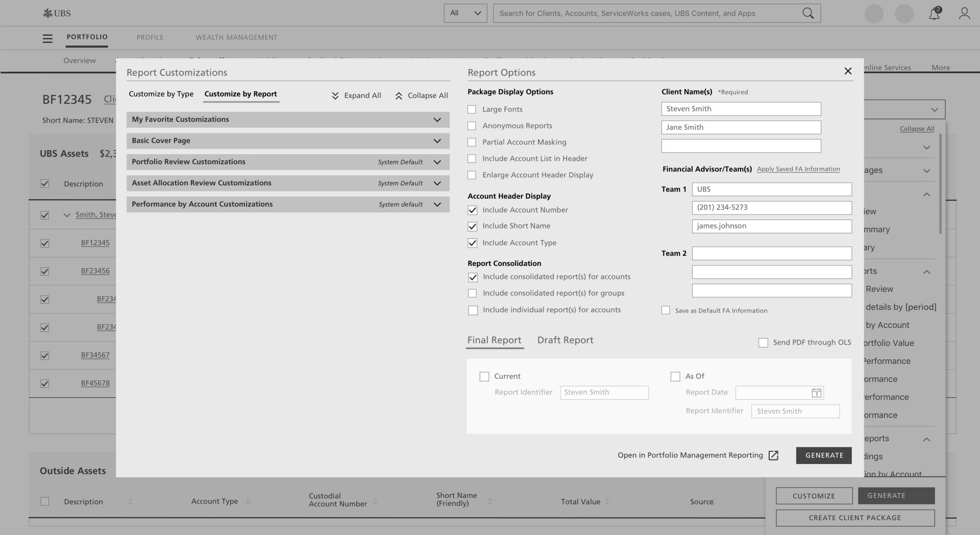Image resolution: width=980 pixels, height=535 pixels.
Task: Click Create Client Package button
Action: coord(855,518)
